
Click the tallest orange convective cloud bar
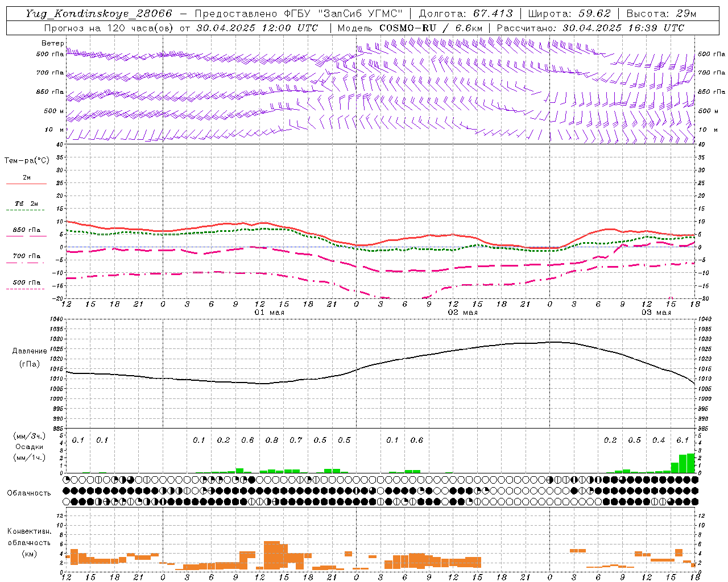(x=272, y=555)
